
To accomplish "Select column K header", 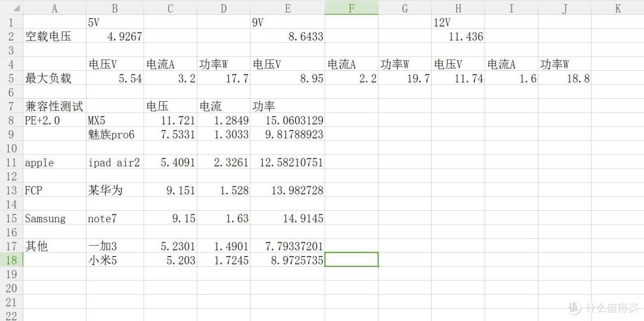I will point(618,8).
